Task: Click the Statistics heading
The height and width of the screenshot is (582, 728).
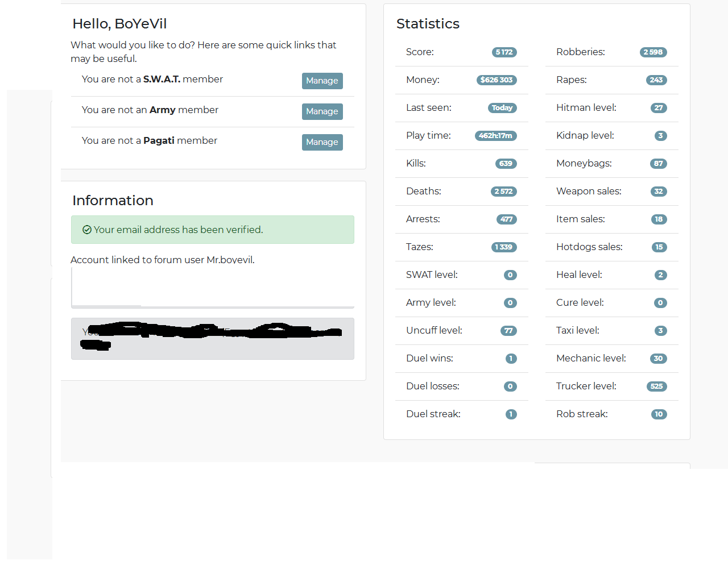Action: point(428,24)
